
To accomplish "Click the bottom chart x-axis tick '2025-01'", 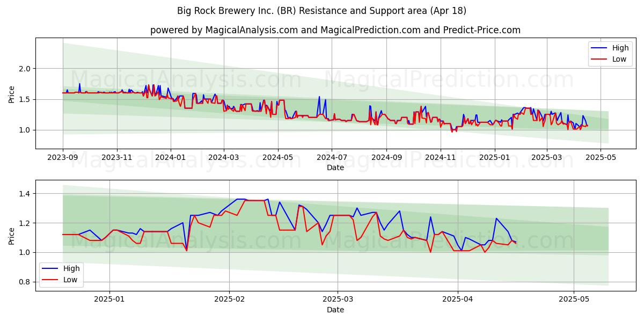I will tap(109, 300).
